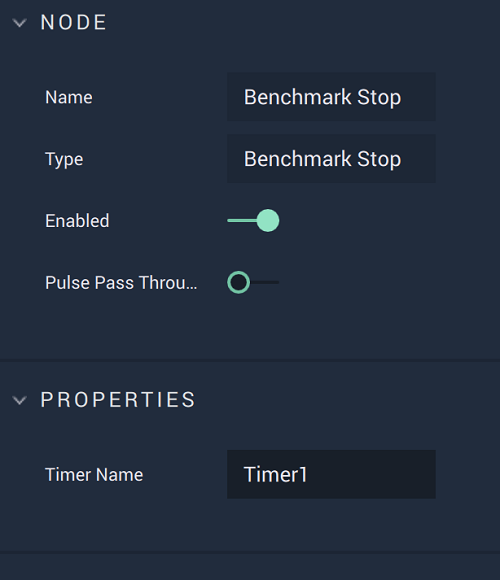500x580 pixels.
Task: Focus the Timer Name field containing Timer1
Action: pos(331,474)
